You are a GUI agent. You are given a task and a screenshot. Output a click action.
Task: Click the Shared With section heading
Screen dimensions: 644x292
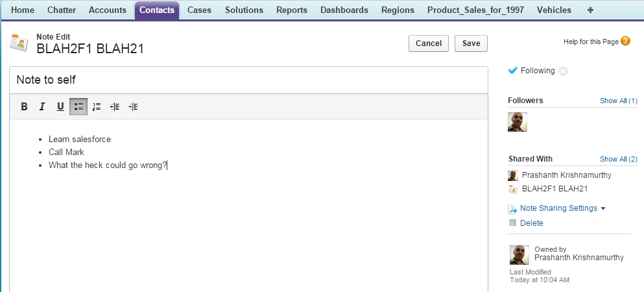pyautogui.click(x=531, y=159)
